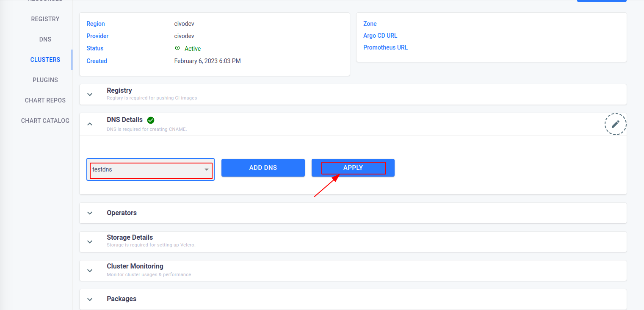644x310 pixels.
Task: Click the Argo CD URL label
Action: click(380, 36)
